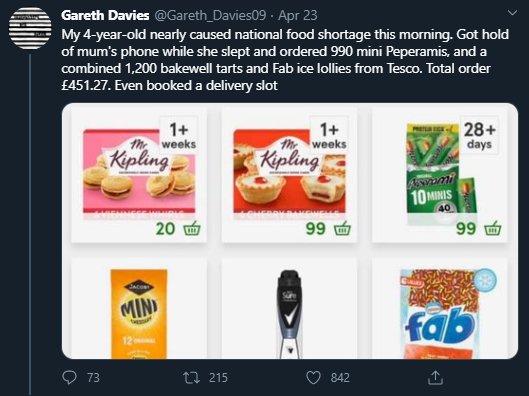Retweet this tweet via arrows icon
The image size is (529, 396).
point(190,377)
